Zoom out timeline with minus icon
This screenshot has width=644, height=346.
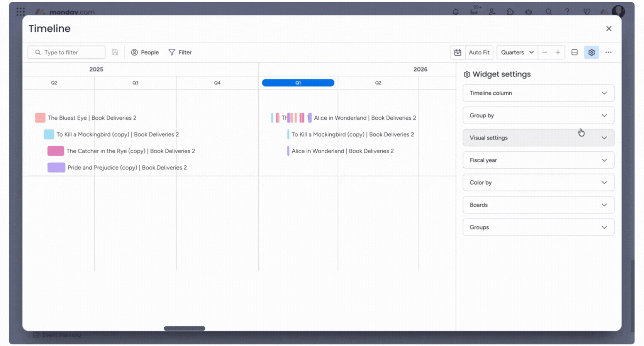544,53
